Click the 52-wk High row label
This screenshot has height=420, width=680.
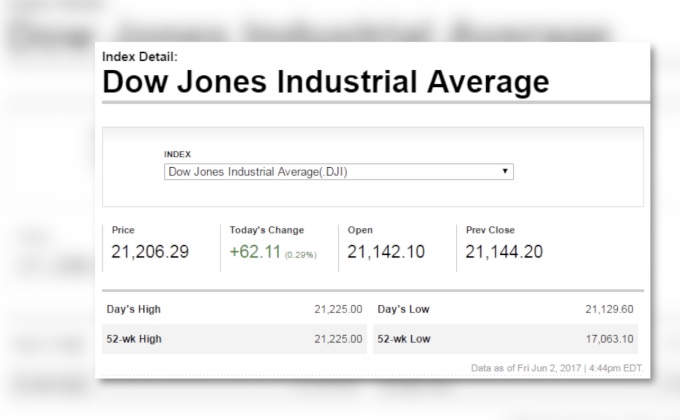click(134, 339)
